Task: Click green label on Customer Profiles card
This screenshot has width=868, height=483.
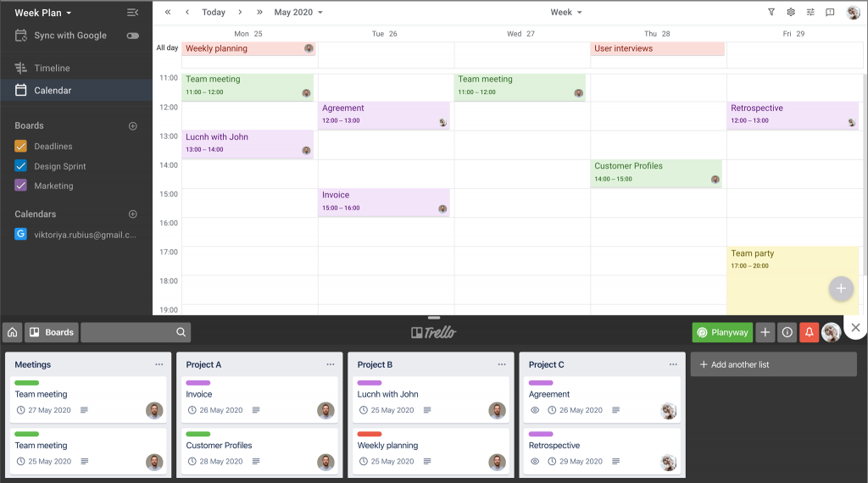Action: [198, 434]
